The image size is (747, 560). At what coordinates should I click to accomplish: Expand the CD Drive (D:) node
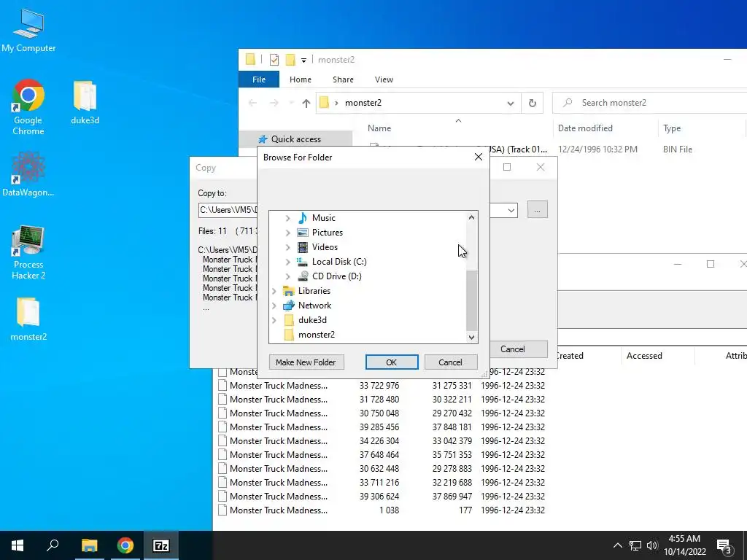coord(287,276)
